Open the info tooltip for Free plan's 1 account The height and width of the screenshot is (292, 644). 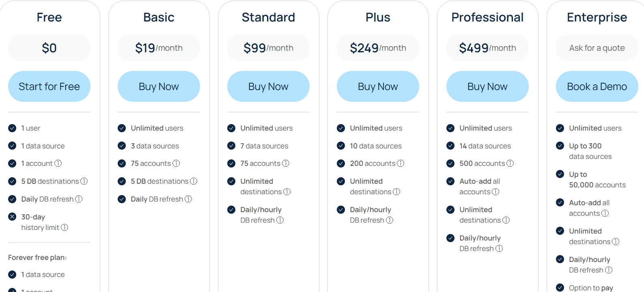click(x=59, y=163)
